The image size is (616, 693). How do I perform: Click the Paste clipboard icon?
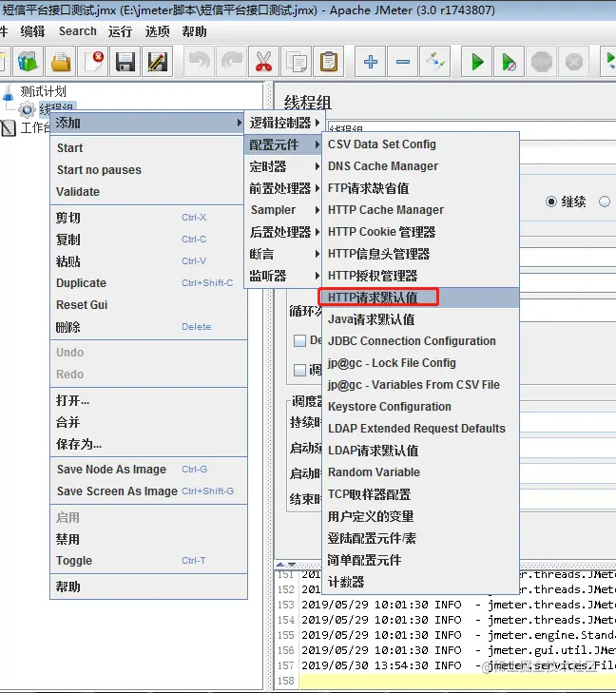328,62
